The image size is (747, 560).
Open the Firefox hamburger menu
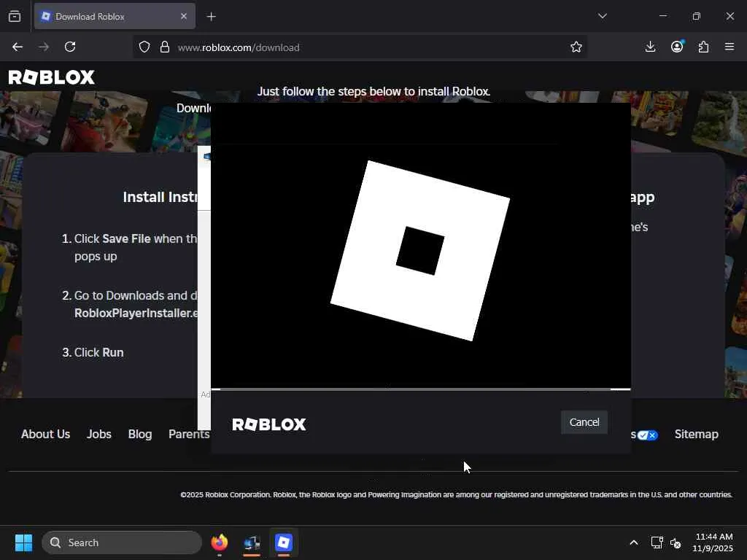(x=729, y=47)
